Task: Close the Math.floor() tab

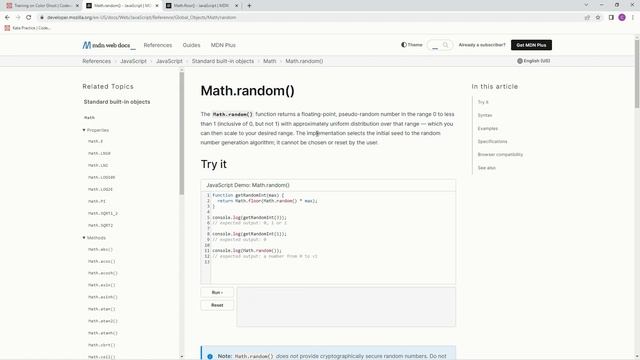Action: pyautogui.click(x=236, y=6)
